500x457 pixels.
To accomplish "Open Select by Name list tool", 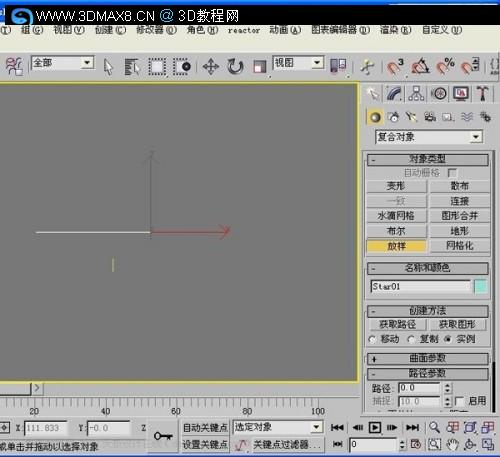I will click(x=132, y=67).
